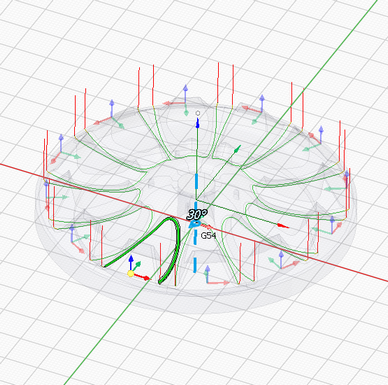The width and height of the screenshot is (388, 385).
Task: Click dark blue upward arrow above center
Action: pyautogui.click(x=197, y=122)
